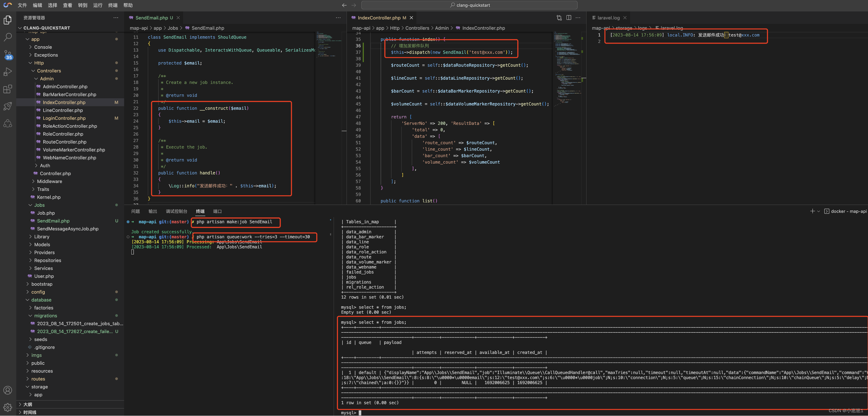Open the Explorer view in activity bar
The height and width of the screenshot is (416, 868).
click(8, 20)
